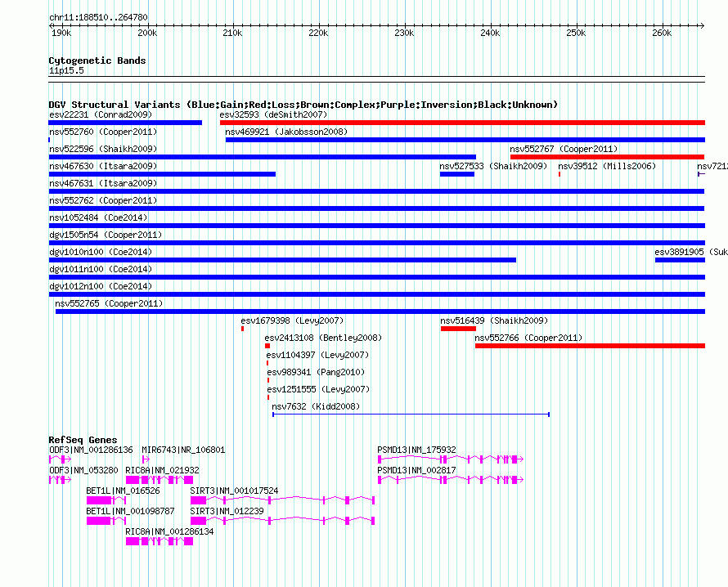Select the 11p15.5 band label

pos(66,70)
